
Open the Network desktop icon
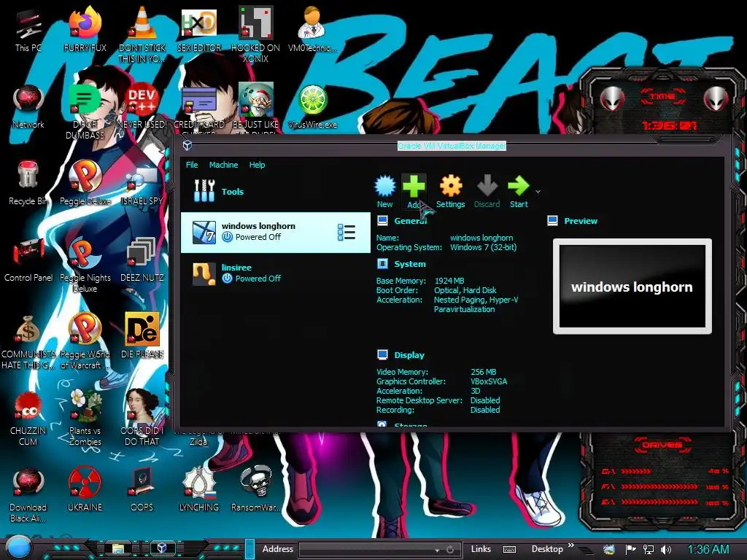coord(28,100)
